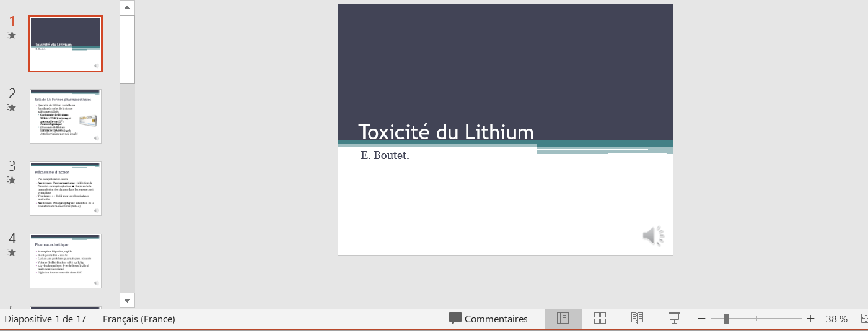Switch to Slide Sorter view icon
The height and width of the screenshot is (331, 868).
point(600,319)
